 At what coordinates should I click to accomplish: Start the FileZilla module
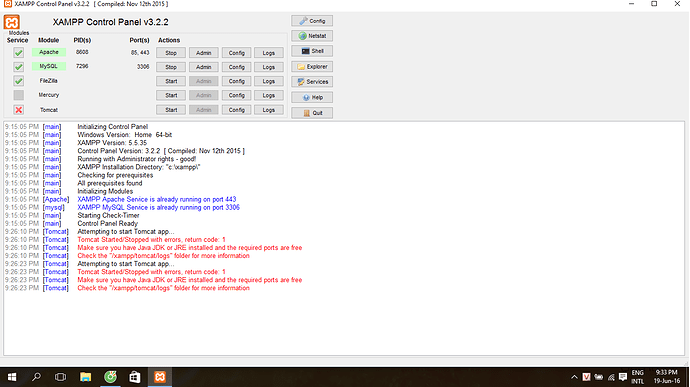pos(171,81)
